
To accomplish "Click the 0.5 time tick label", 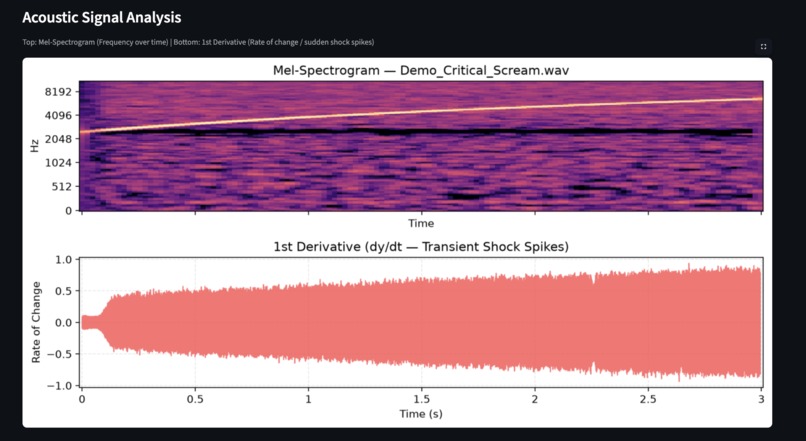I will point(195,399).
